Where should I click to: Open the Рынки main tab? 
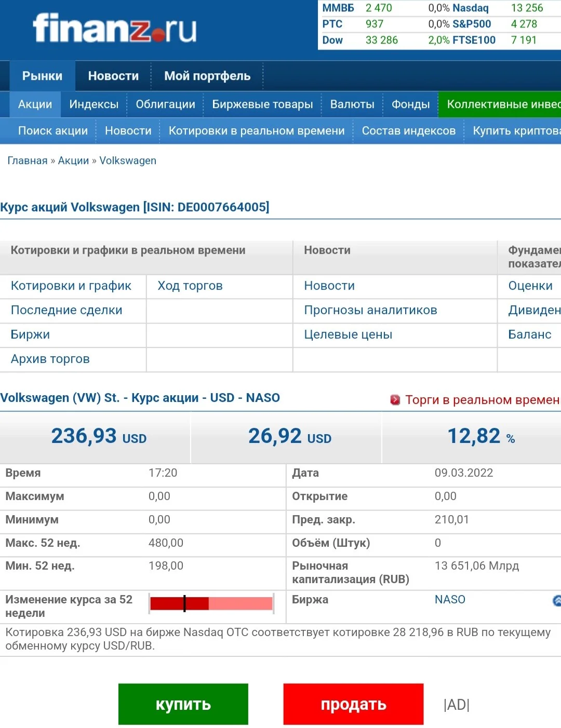tap(42, 76)
